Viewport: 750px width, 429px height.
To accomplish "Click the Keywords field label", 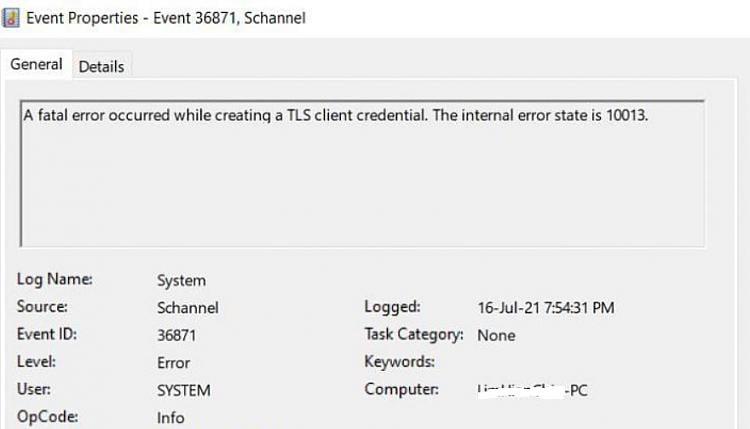I will pyautogui.click(x=399, y=362).
